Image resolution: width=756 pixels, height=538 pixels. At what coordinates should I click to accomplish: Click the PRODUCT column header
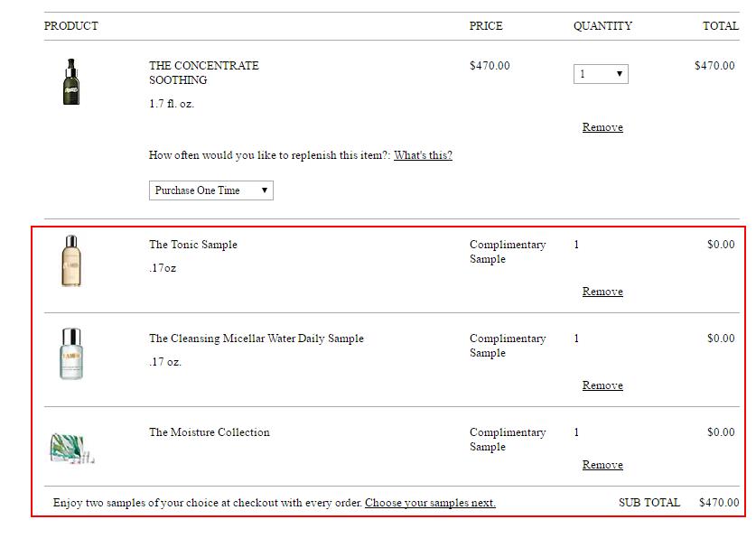click(x=71, y=26)
